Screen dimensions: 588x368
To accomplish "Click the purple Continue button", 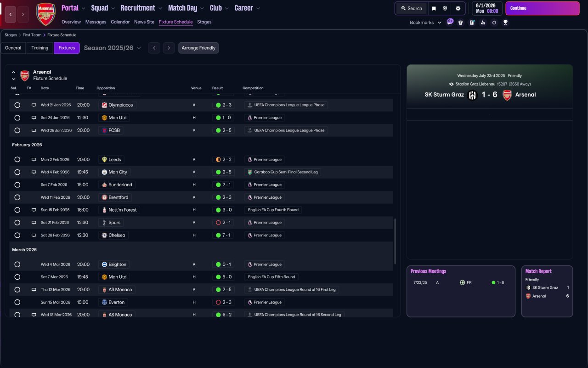I will pos(543,8).
